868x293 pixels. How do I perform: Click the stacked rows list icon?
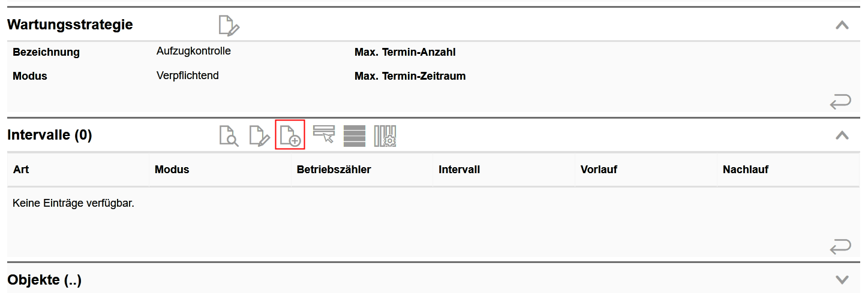coord(355,135)
